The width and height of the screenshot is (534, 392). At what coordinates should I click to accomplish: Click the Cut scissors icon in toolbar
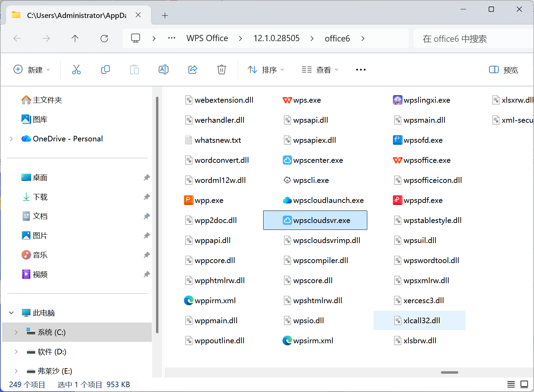pyautogui.click(x=76, y=69)
